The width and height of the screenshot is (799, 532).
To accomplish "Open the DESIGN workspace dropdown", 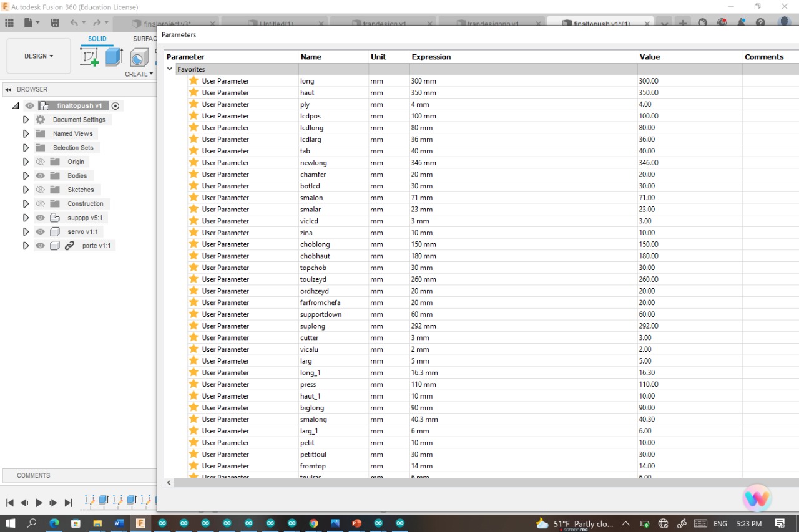I will 39,56.
